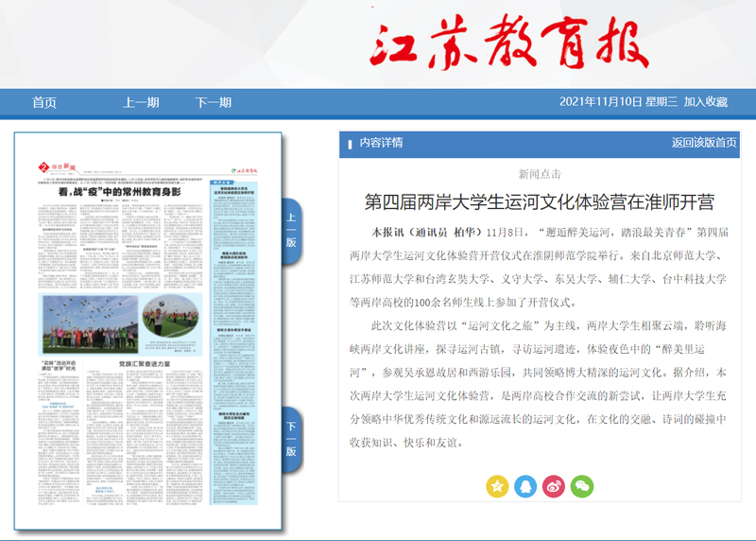This screenshot has width=756, height=541.
Task: Click 返回该版首页 link
Action: click(704, 143)
